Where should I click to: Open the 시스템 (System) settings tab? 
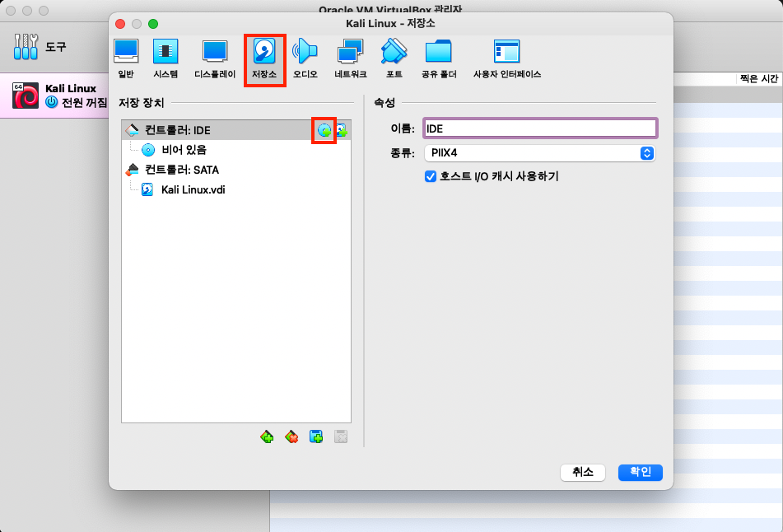(165, 59)
